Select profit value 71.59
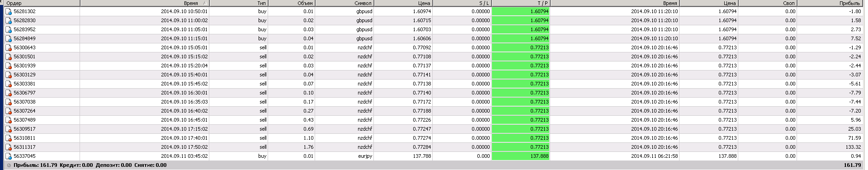868x170 pixels. (854, 138)
